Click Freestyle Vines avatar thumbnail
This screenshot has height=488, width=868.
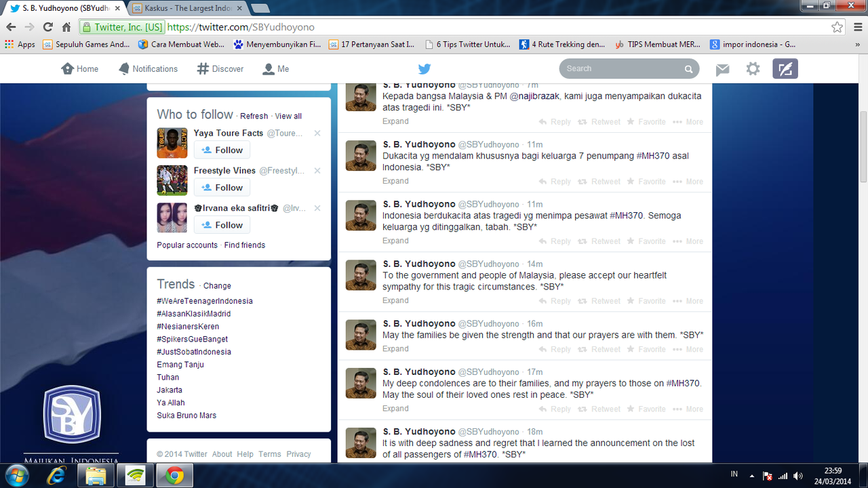coord(172,180)
